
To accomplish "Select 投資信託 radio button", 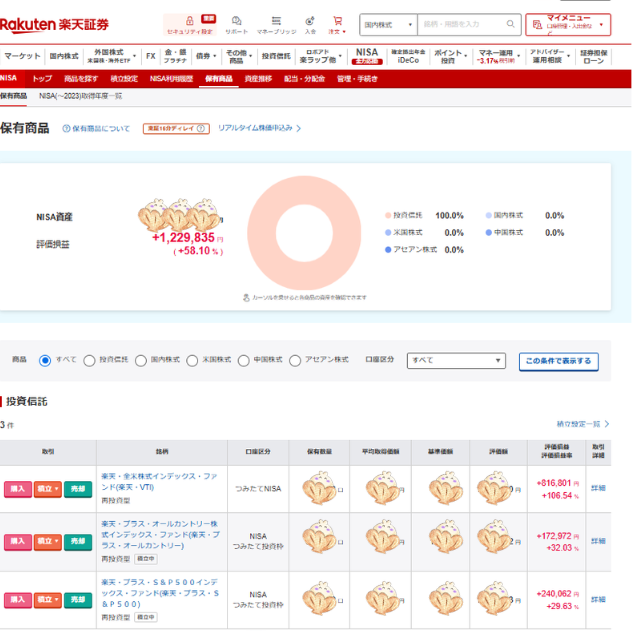I will [89, 360].
